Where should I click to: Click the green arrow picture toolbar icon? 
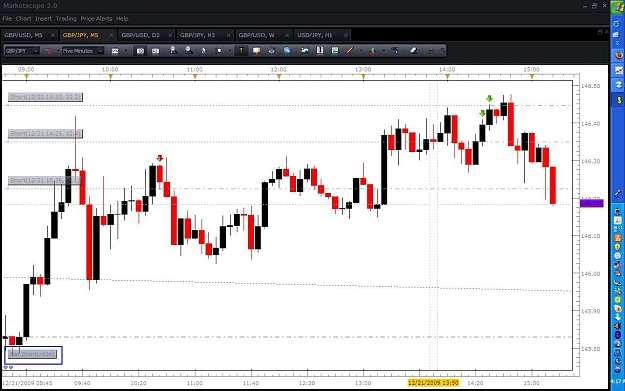(305, 51)
